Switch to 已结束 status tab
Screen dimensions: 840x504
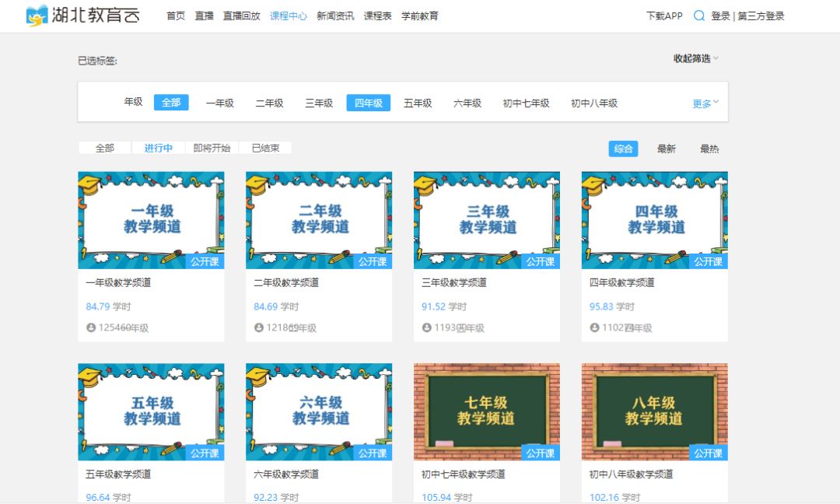pyautogui.click(x=265, y=148)
